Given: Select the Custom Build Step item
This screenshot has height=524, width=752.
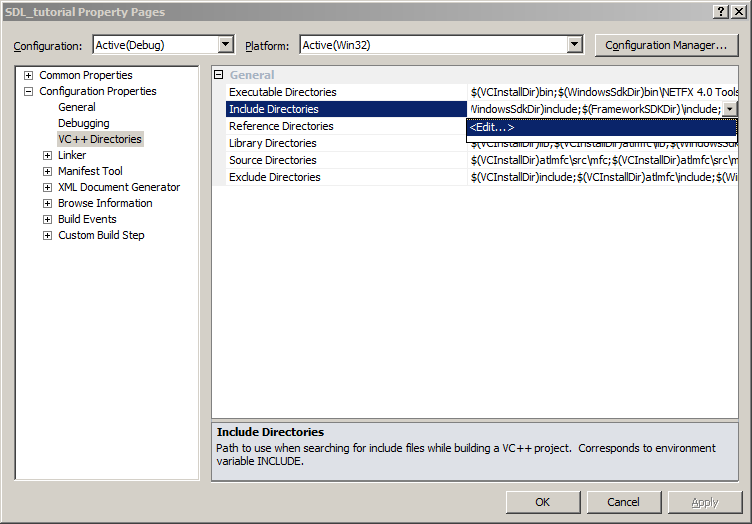Looking at the screenshot, I should [101, 235].
